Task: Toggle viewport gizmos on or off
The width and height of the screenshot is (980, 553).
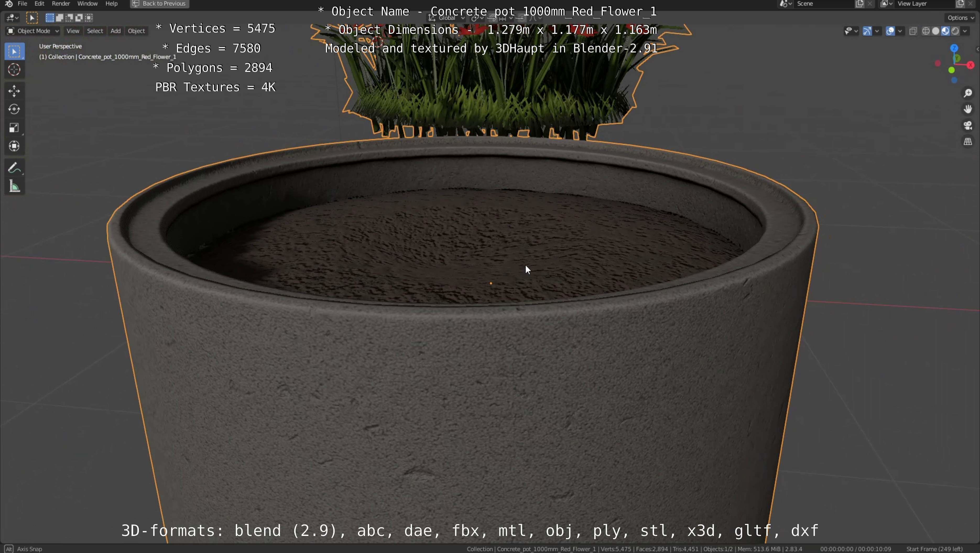Action: tap(867, 31)
